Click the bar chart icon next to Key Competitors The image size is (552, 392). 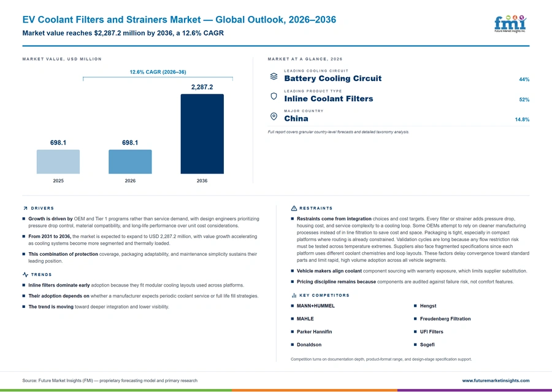[294, 296]
